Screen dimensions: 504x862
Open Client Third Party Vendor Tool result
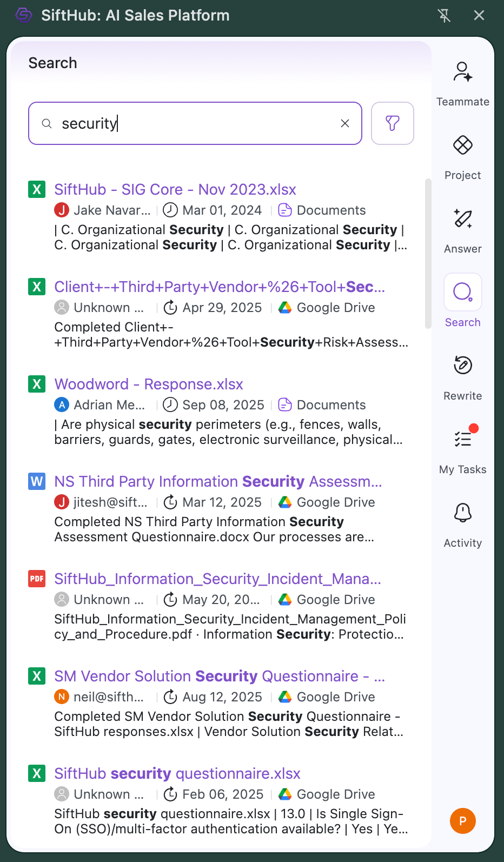point(219,287)
